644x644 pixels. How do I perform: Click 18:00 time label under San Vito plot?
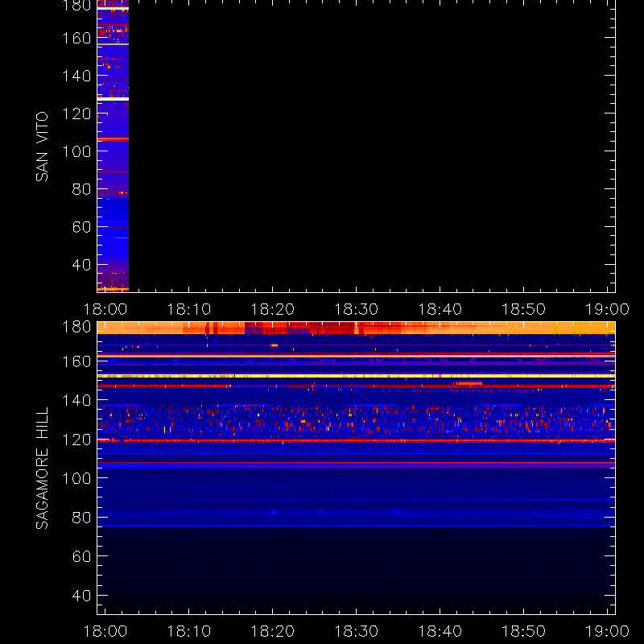(x=105, y=309)
